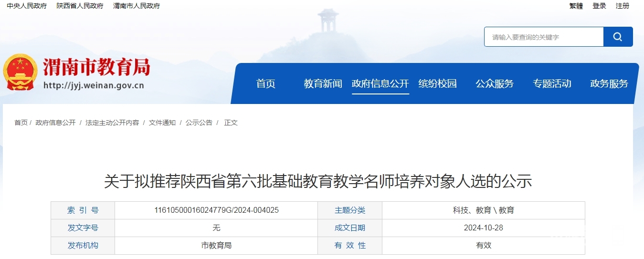Open the 政务服务 navigation tab
Screen dimensions: 644x259
(609, 84)
